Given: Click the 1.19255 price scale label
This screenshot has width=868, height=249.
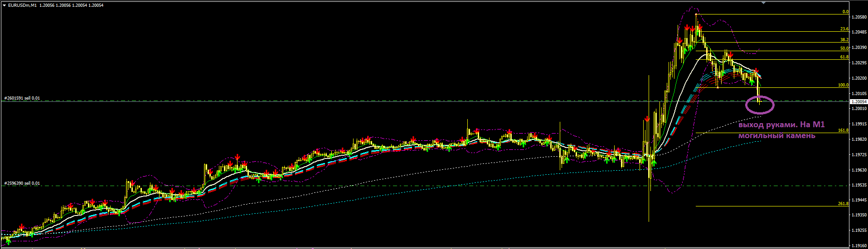Looking at the screenshot, I should click(x=859, y=231).
